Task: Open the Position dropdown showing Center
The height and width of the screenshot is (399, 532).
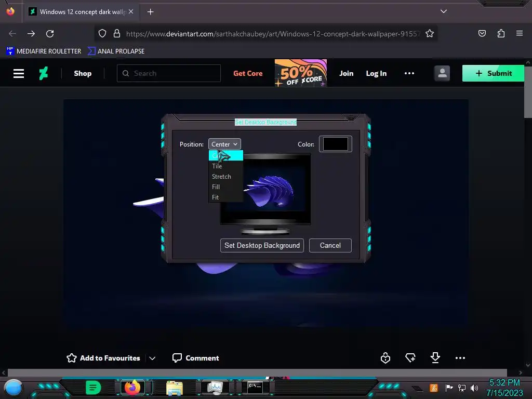Action: point(224,144)
